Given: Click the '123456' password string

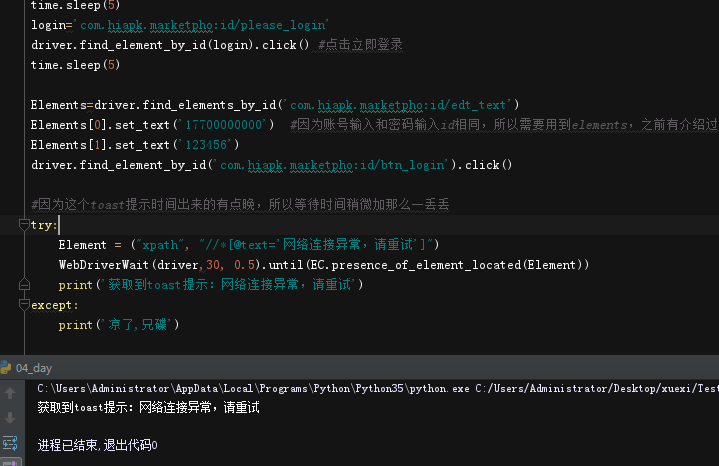Looking at the screenshot, I should click(x=206, y=145).
